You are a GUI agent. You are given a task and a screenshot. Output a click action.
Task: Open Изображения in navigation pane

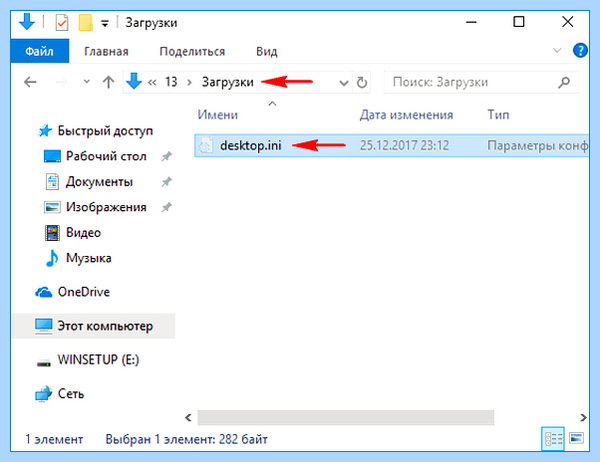106,207
